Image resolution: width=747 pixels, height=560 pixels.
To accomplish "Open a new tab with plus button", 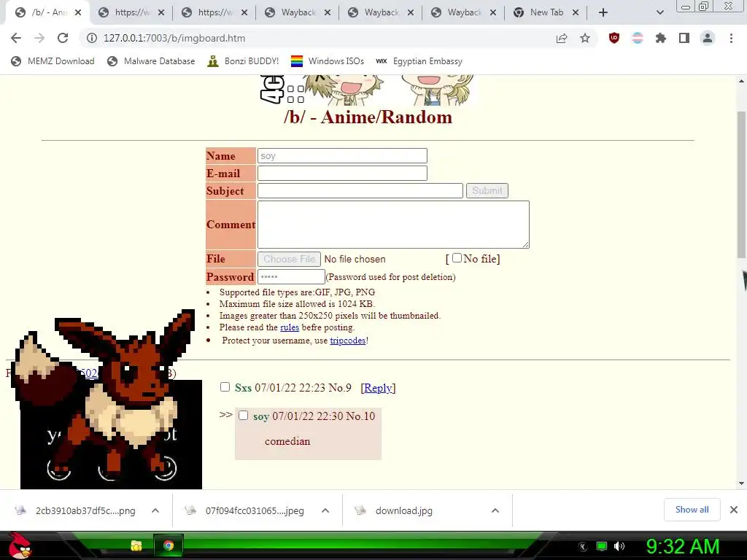I will (603, 12).
